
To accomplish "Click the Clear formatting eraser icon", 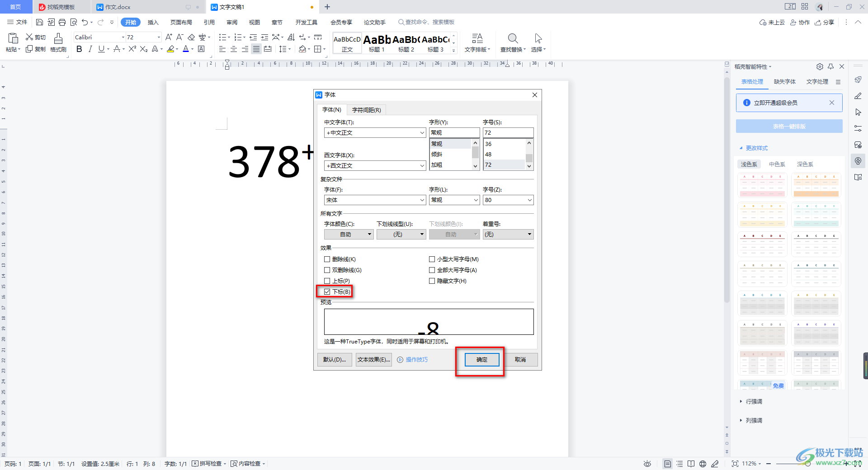I will click(191, 37).
